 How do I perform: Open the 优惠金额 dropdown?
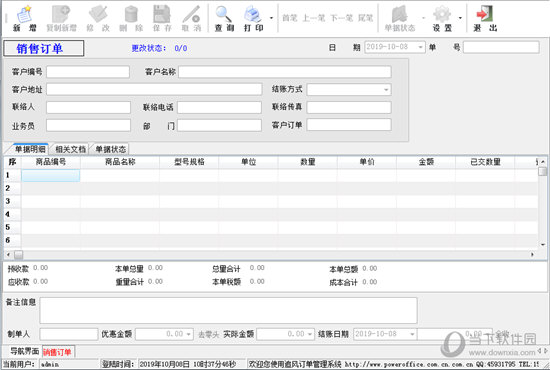click(189, 334)
